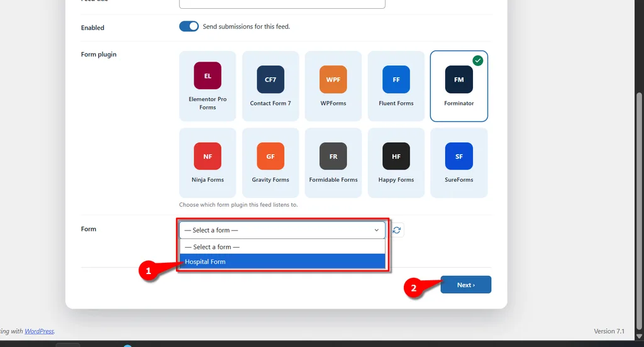Click the 'Send submissions for this feed.' label
644x347 pixels.
point(247,26)
